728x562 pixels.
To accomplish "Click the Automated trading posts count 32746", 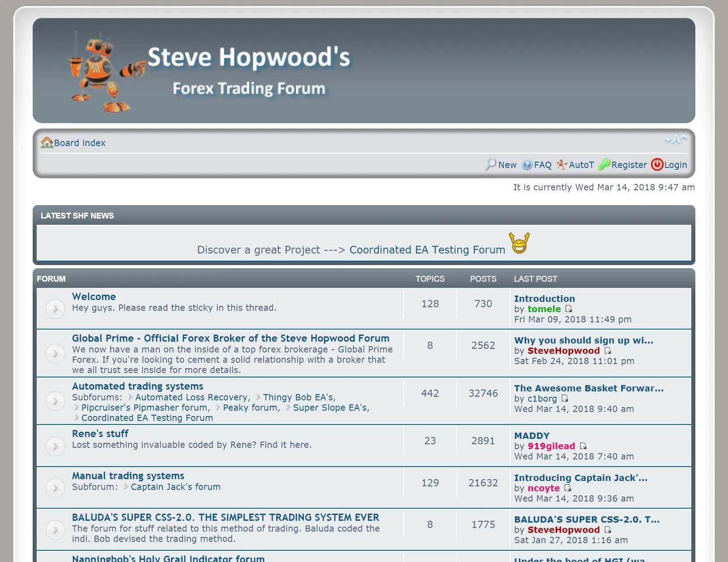I will (x=483, y=393).
